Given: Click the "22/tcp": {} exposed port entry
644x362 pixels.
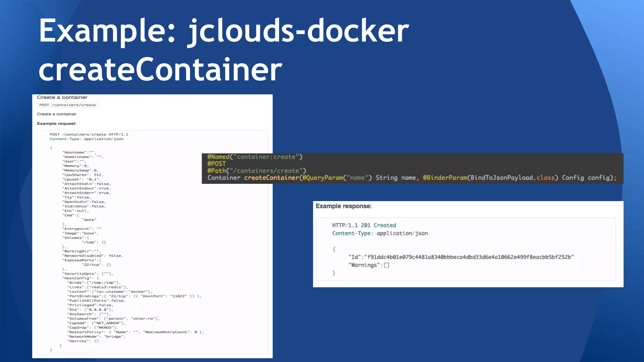Looking at the screenshot, I should pyautogui.click(x=96, y=265).
